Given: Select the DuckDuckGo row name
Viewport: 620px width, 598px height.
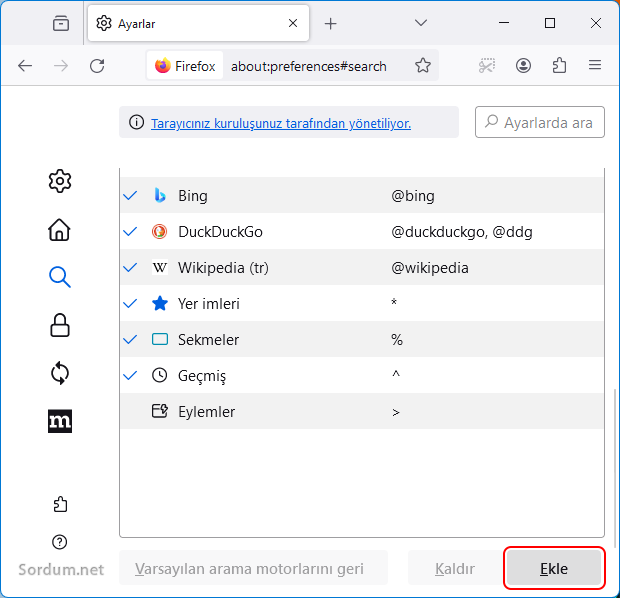Looking at the screenshot, I should (x=220, y=232).
